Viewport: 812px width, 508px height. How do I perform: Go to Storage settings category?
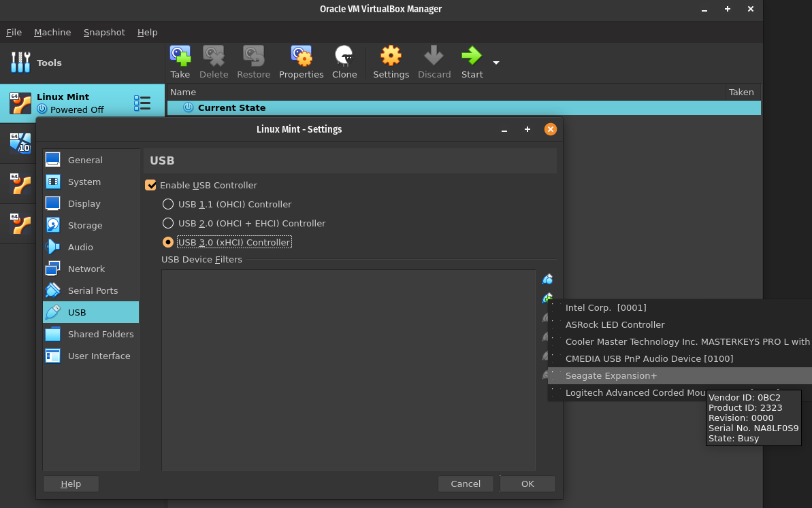tap(91, 225)
